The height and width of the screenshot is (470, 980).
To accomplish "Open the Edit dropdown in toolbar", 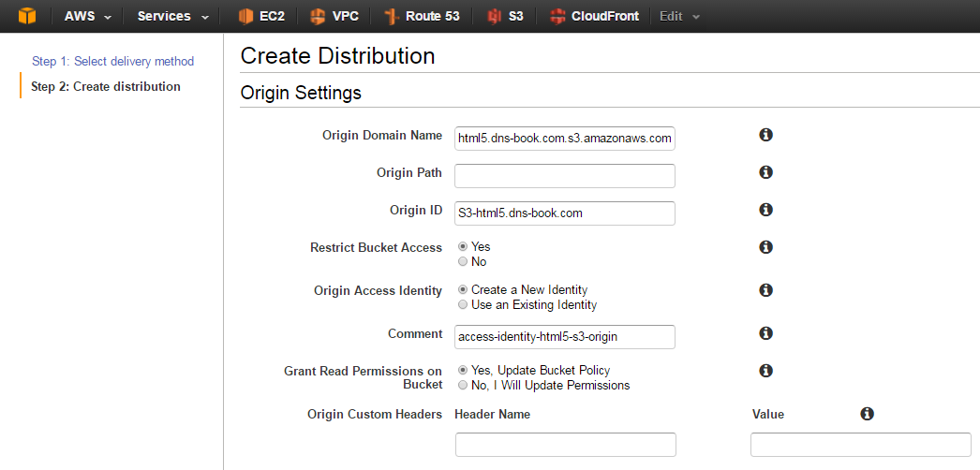I will point(679,16).
